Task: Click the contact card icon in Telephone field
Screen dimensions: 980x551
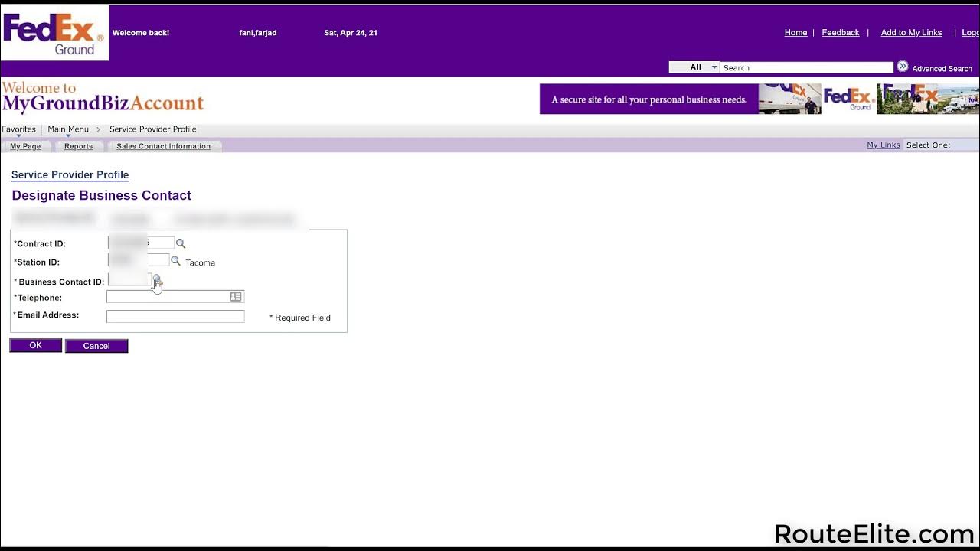Action: (236, 296)
